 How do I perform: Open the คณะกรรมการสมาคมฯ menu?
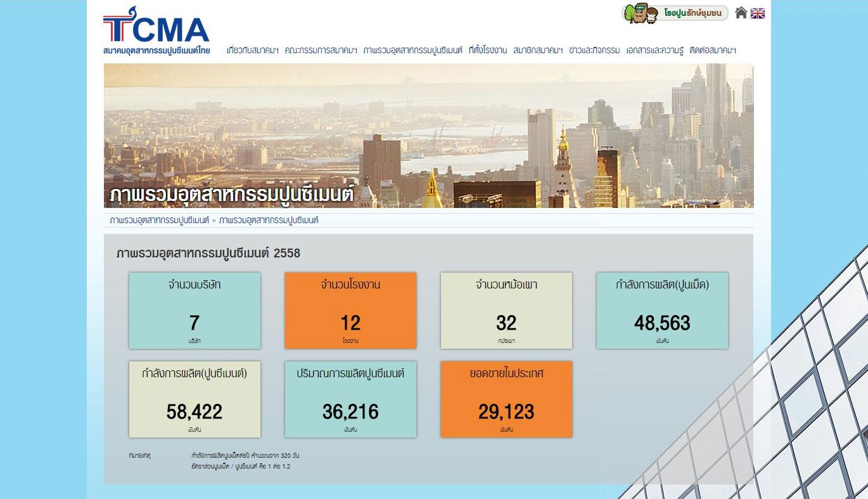(321, 50)
